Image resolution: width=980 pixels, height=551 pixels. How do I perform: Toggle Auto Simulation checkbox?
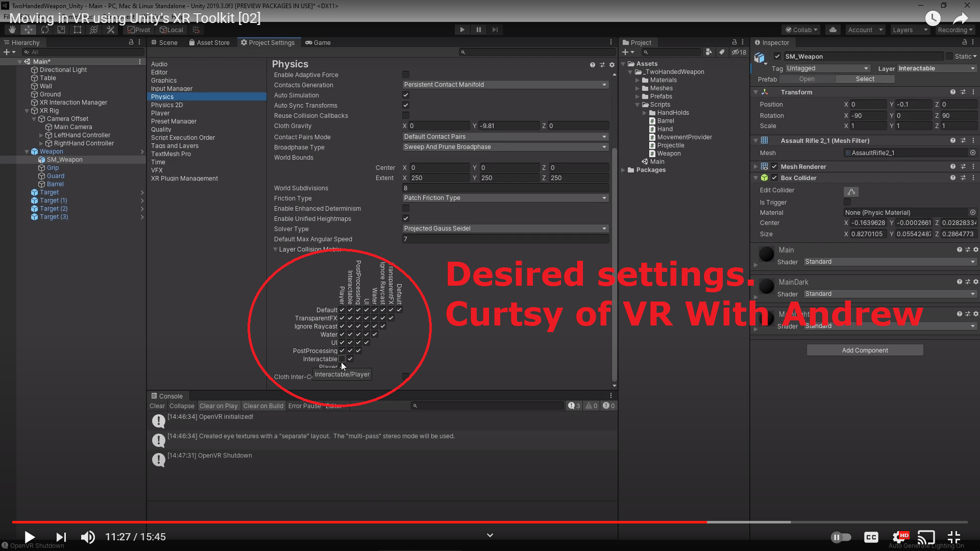coord(406,95)
